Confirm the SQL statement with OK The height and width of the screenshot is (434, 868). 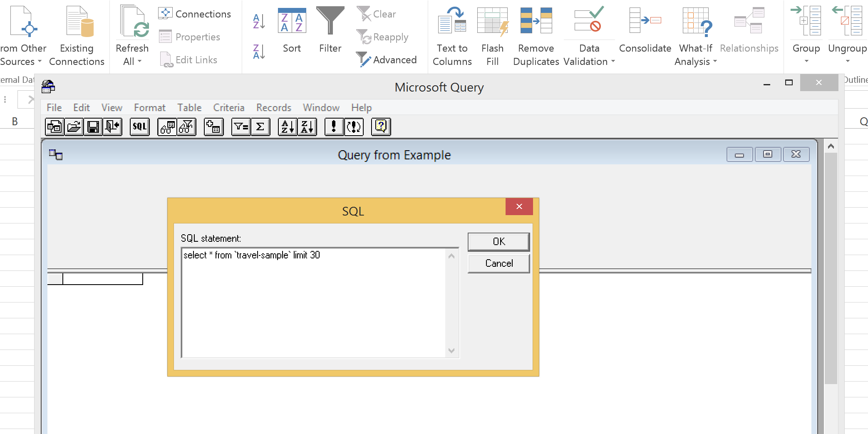click(499, 242)
